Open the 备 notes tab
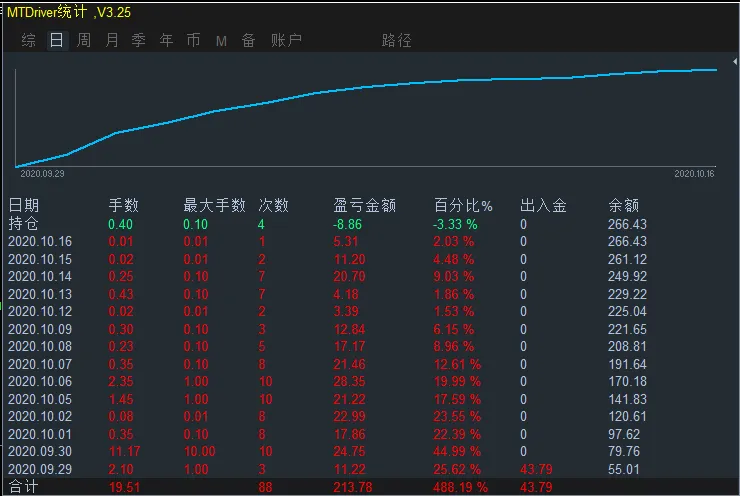 248,41
